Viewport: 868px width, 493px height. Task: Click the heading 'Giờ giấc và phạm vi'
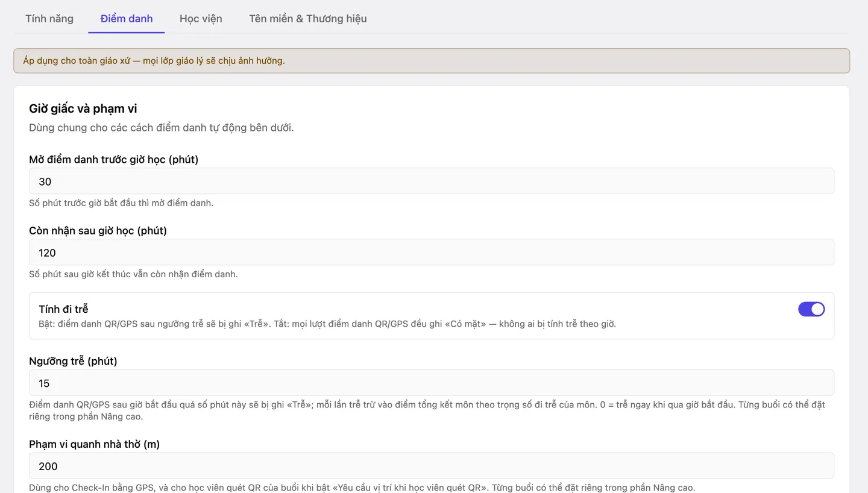[83, 108]
